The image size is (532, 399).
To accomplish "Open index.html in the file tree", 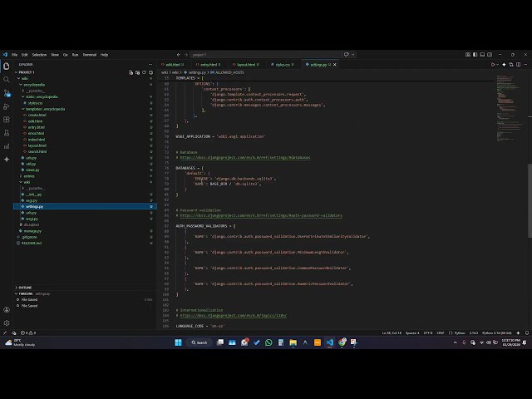I will click(x=37, y=140).
